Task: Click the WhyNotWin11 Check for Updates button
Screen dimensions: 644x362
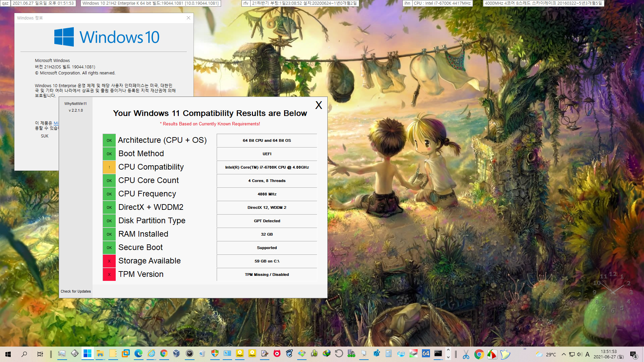Action: click(x=75, y=291)
